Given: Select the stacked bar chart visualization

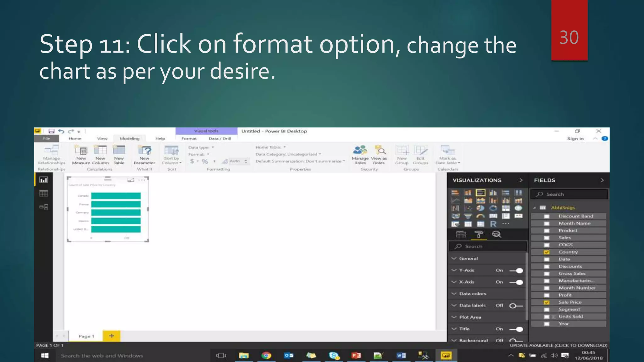Looking at the screenshot, I should pos(455,193).
